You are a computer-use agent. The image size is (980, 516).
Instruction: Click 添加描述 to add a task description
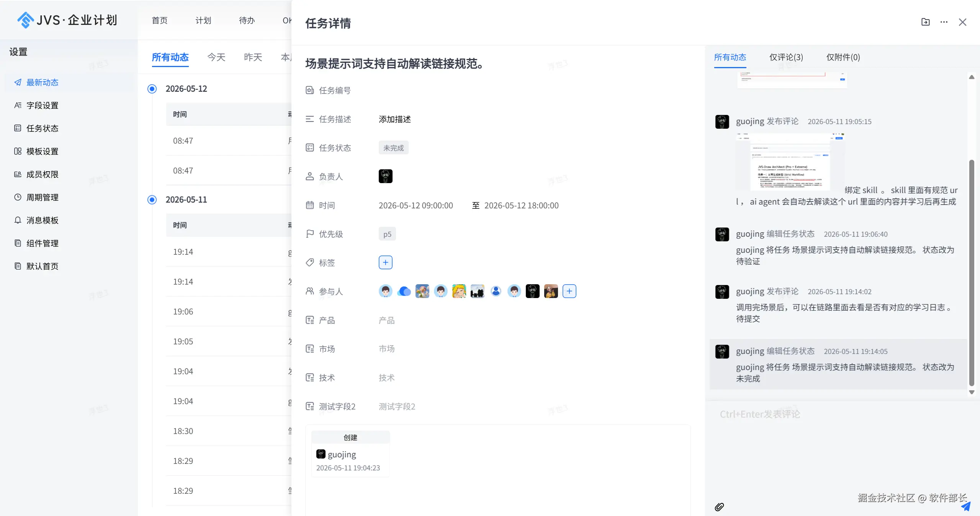[394, 119]
